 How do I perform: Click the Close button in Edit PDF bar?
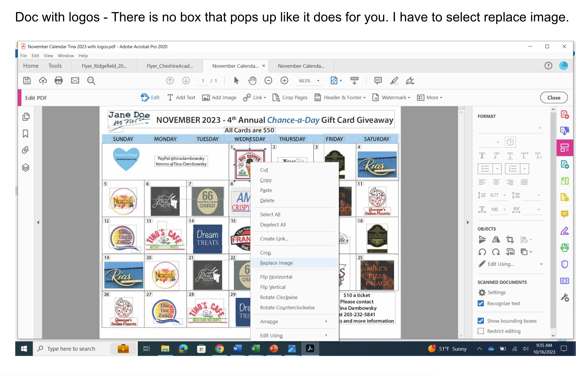click(554, 97)
